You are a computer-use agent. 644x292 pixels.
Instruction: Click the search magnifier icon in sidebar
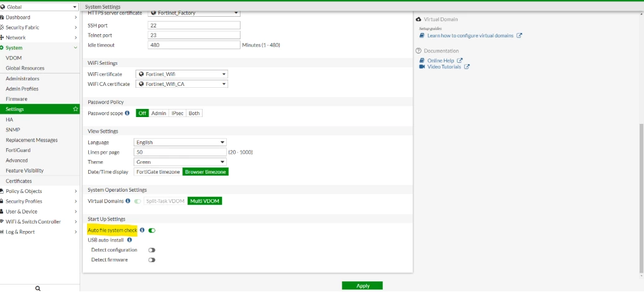coord(38,289)
